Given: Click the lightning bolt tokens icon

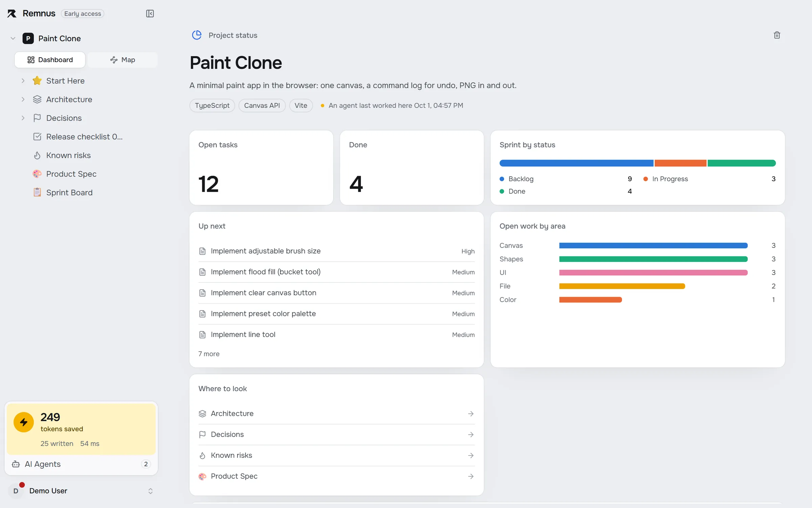Looking at the screenshot, I should [24, 422].
